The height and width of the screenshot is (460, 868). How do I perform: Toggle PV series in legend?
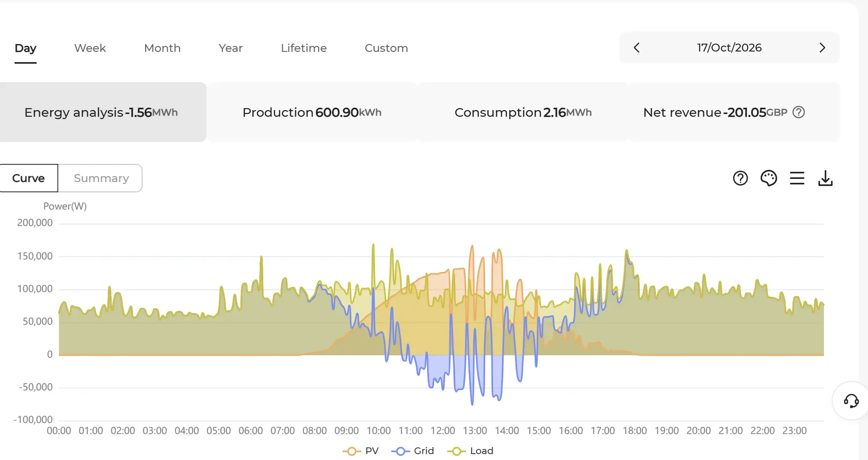coord(360,451)
